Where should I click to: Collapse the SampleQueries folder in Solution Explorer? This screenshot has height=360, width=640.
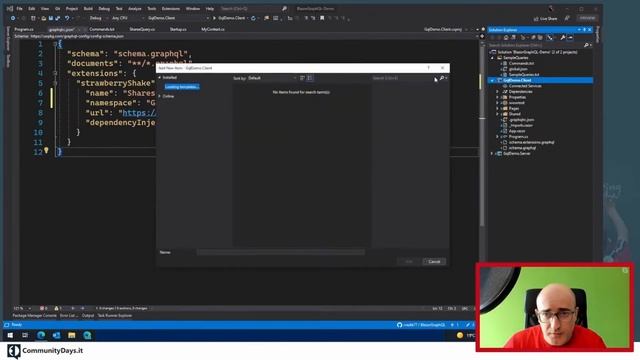click(492, 58)
